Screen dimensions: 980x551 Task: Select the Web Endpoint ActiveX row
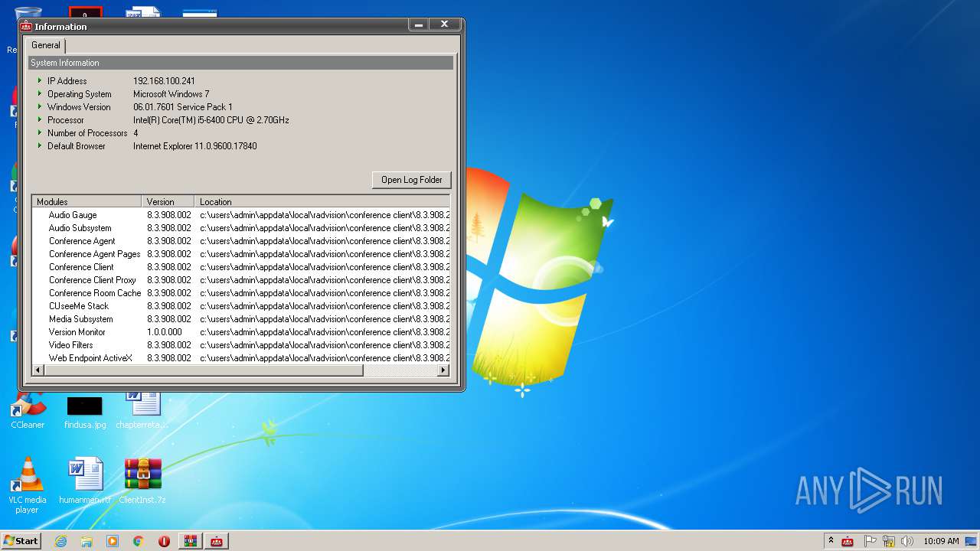240,358
